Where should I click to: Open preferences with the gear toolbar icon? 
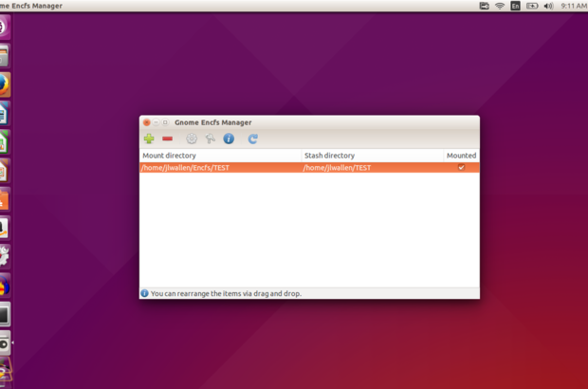click(192, 139)
